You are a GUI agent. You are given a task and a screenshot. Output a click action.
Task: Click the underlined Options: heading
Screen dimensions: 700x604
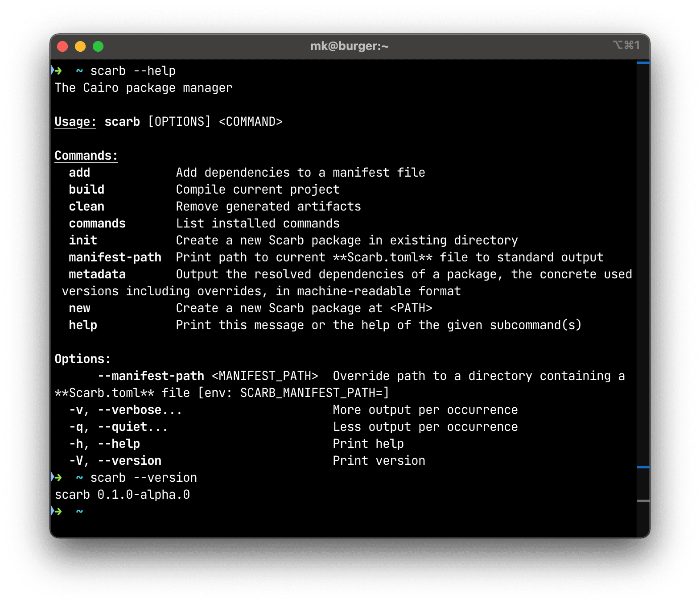82,359
